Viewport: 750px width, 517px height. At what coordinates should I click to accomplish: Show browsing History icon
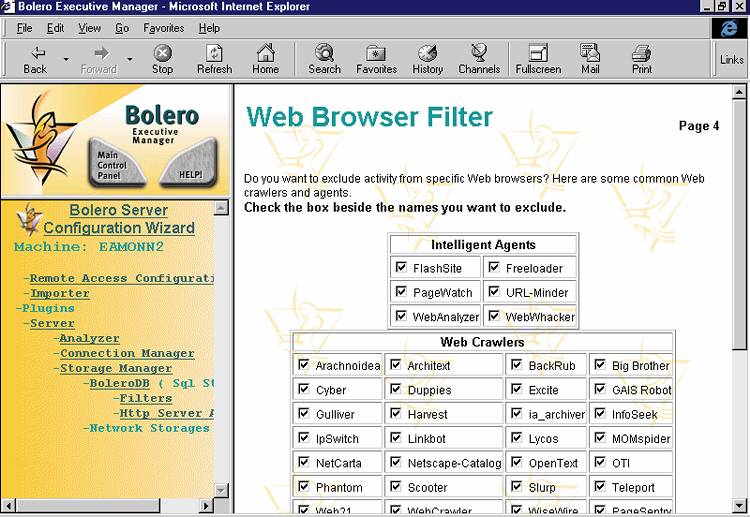tap(427, 59)
